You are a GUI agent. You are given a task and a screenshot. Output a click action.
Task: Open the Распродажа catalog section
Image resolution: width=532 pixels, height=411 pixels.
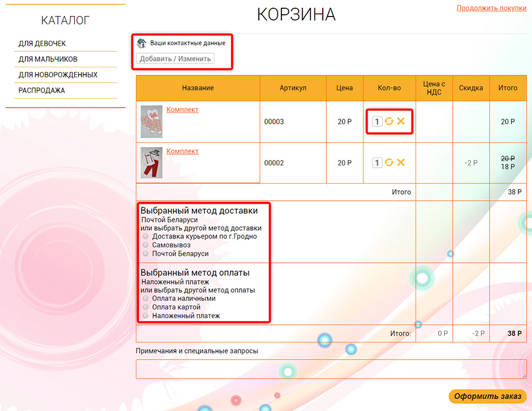pyautogui.click(x=41, y=90)
